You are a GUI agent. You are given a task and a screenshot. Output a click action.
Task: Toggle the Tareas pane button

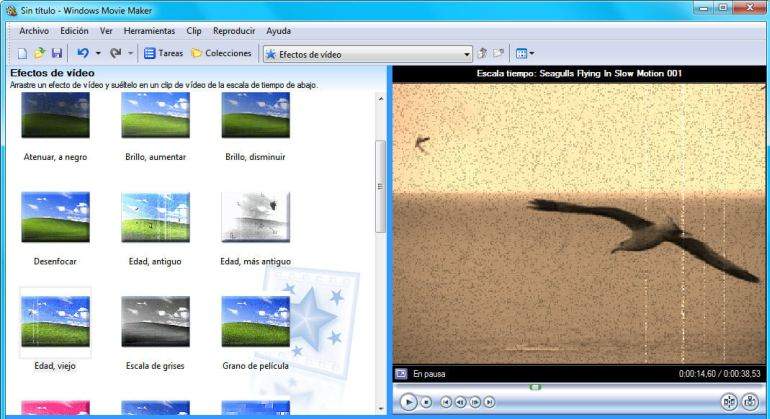(163, 53)
